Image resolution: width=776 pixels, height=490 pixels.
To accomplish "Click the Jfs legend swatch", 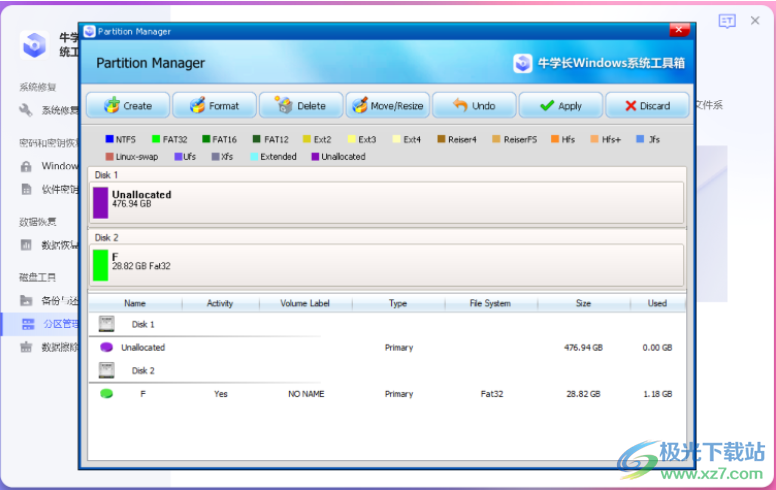I will tap(640, 139).
